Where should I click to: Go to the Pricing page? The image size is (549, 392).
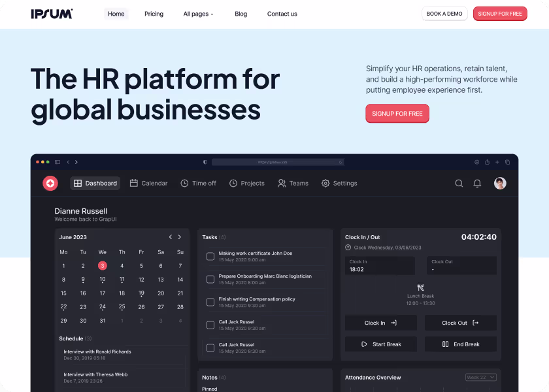coord(154,14)
